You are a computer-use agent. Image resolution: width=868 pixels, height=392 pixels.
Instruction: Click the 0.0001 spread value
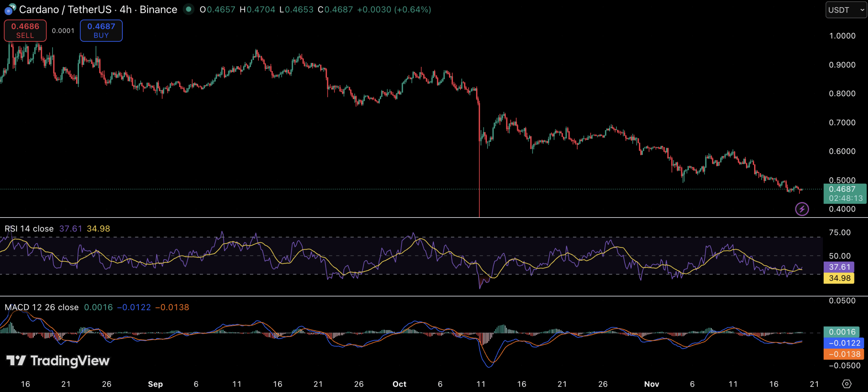(x=63, y=31)
